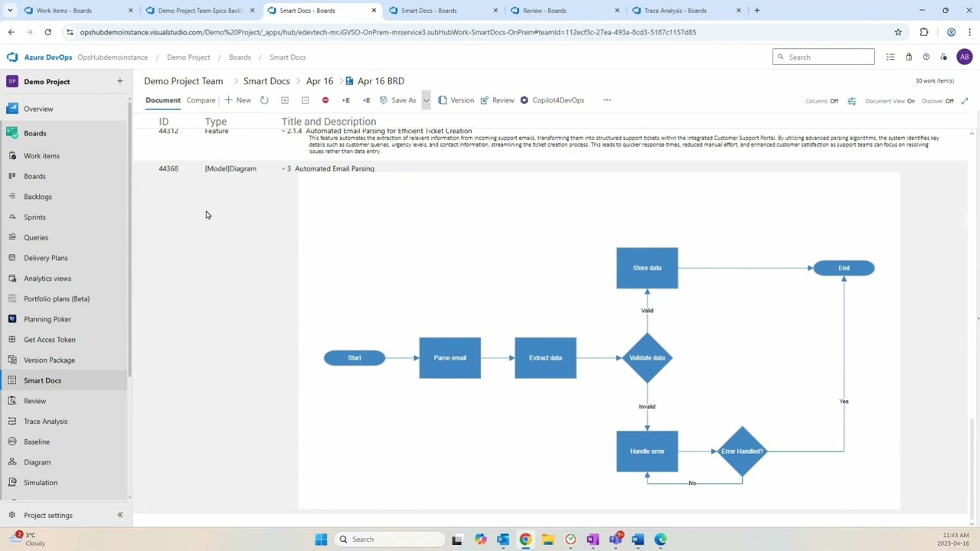Collapse the 2.1.4 Automated Email Parsing feature row
This screenshot has width=980, height=551.
[x=283, y=132]
